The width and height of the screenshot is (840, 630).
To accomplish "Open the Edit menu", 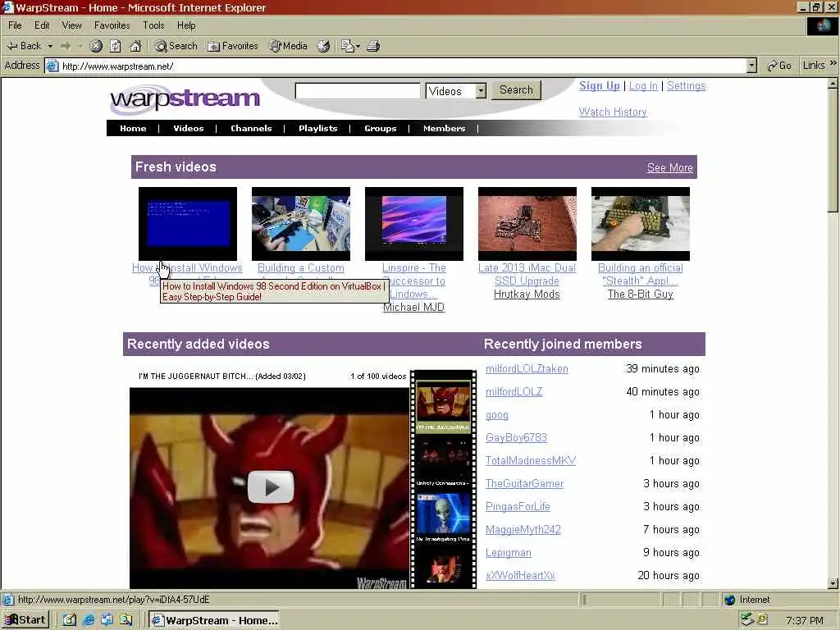I will tap(41, 25).
